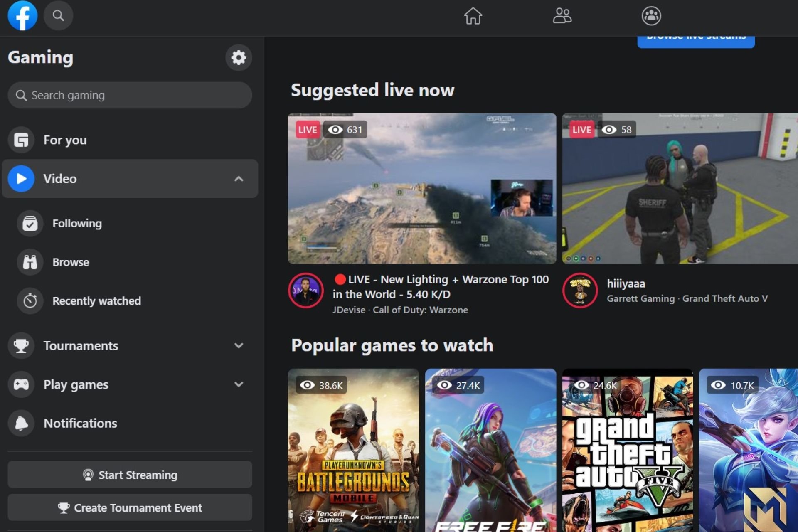Open the hiiiyaaa stream title
This screenshot has height=532, width=798.
click(x=626, y=284)
